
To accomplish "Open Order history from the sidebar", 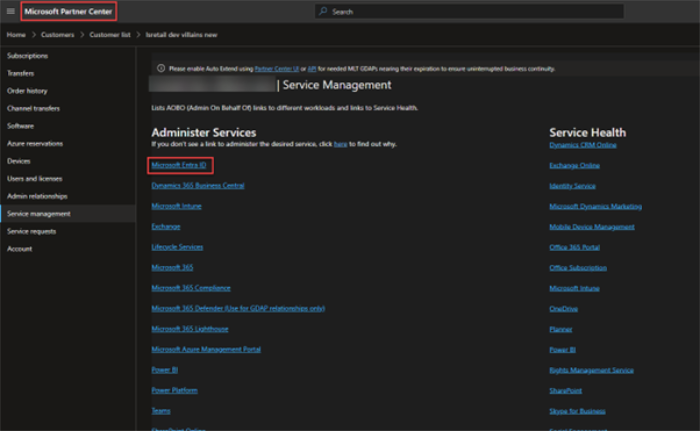I will (26, 91).
